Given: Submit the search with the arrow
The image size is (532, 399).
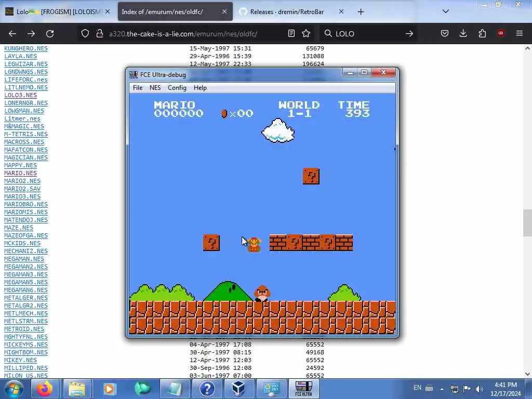Looking at the screenshot, I should click(x=409, y=34).
